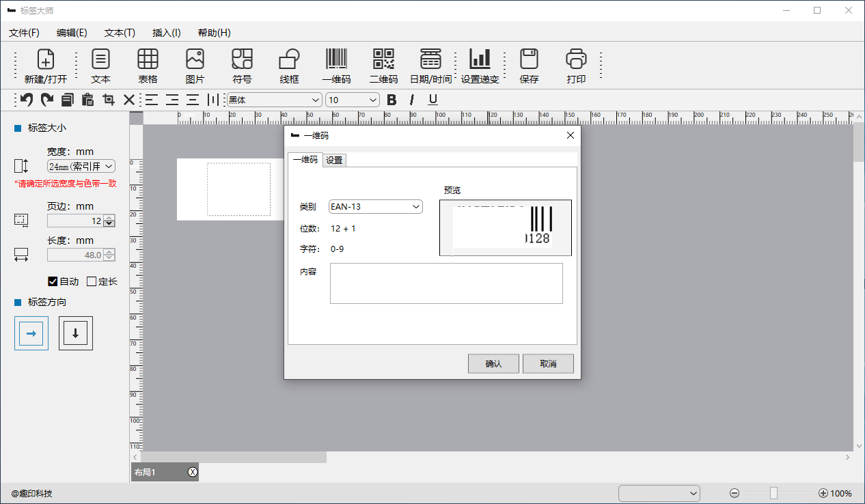Click the barcode 预览 preview image
Viewport: 865px width, 504px height.
pyautogui.click(x=506, y=228)
